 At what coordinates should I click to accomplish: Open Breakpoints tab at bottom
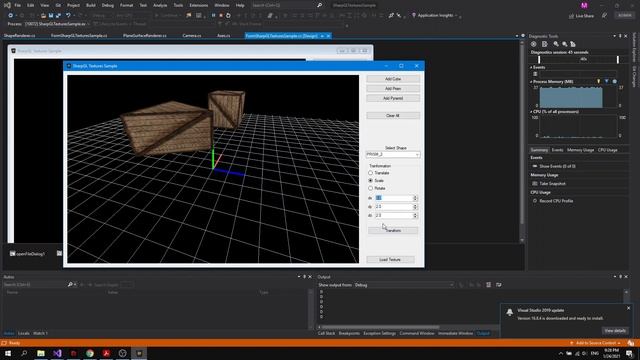349,333
